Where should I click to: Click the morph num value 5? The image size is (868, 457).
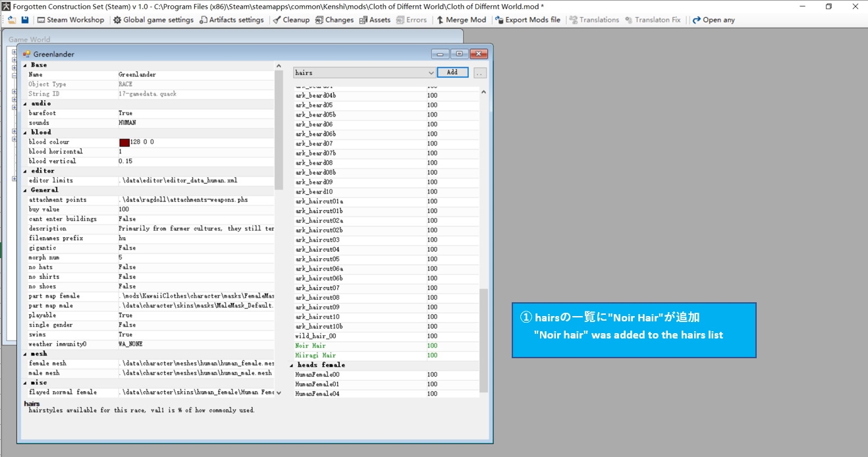pos(121,257)
